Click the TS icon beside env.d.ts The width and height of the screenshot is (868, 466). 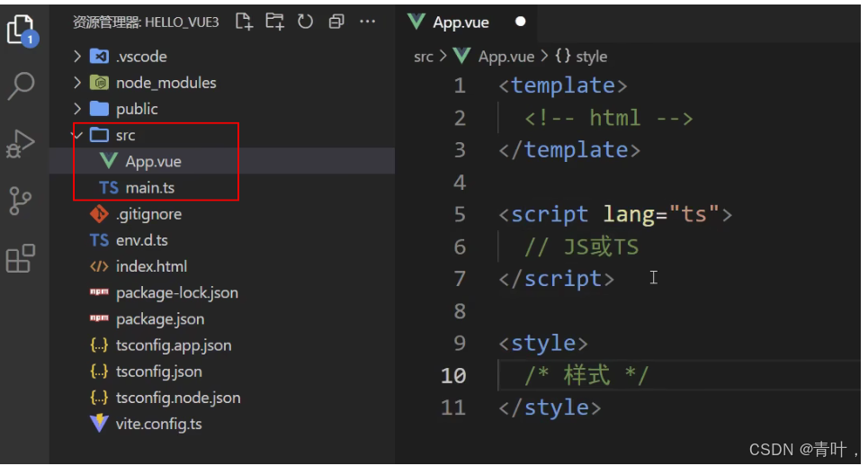point(99,240)
